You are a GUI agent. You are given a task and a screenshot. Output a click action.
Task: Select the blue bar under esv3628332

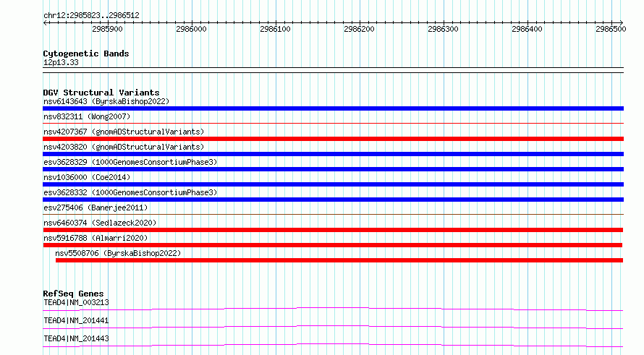click(x=333, y=200)
